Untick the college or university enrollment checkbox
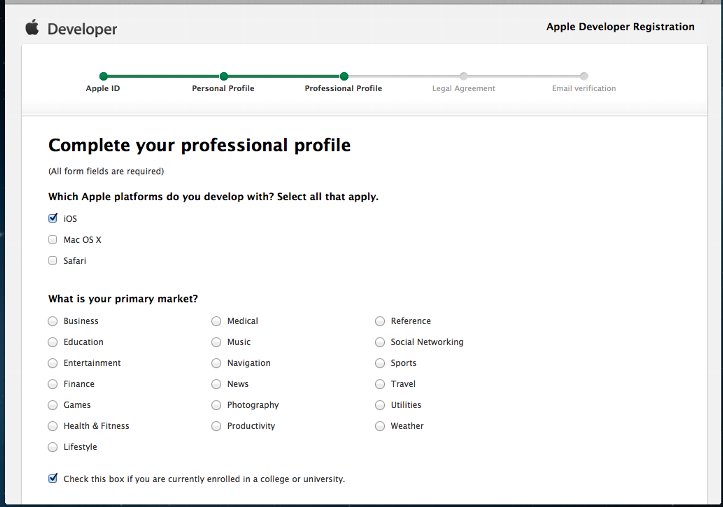 pos(53,479)
